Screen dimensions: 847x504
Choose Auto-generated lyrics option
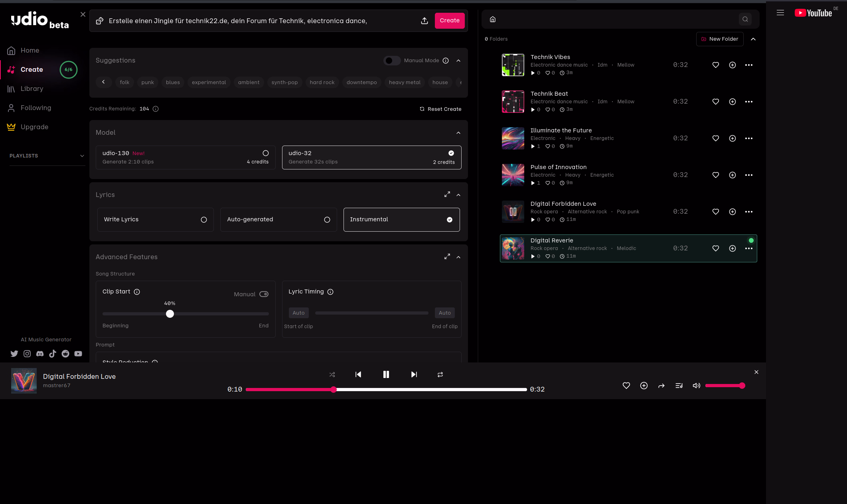coord(278,220)
